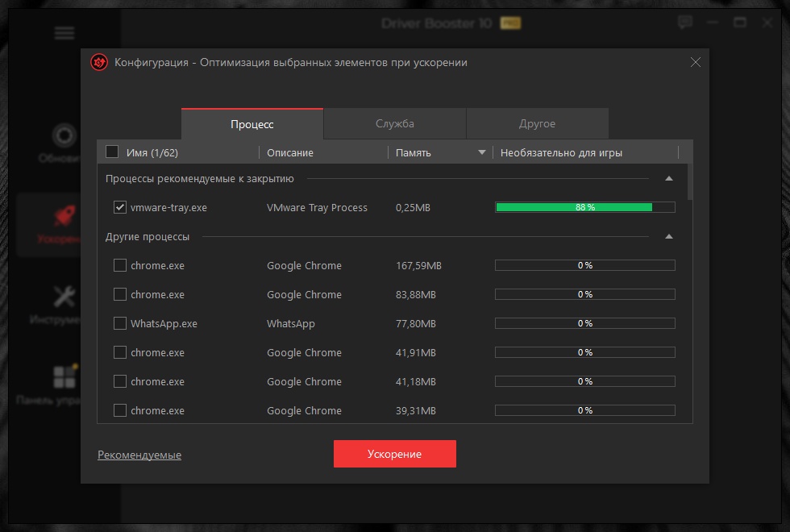Switch to the Другое tab

(537, 123)
